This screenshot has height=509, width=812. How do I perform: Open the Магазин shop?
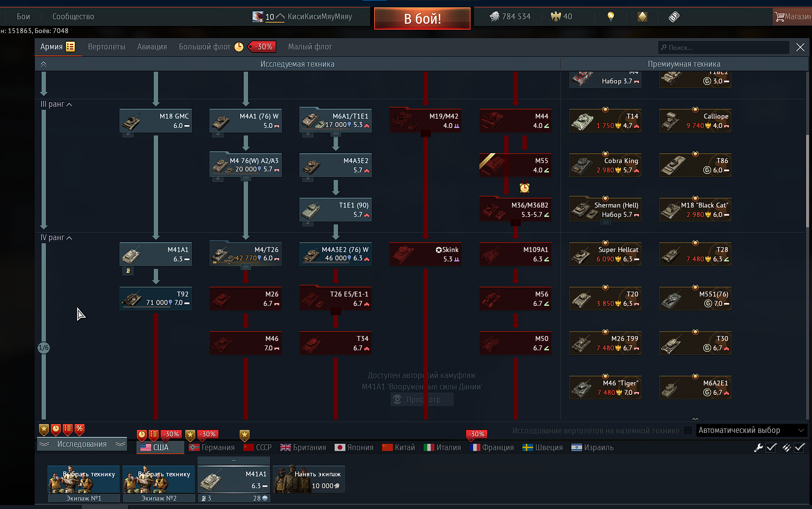coord(793,17)
